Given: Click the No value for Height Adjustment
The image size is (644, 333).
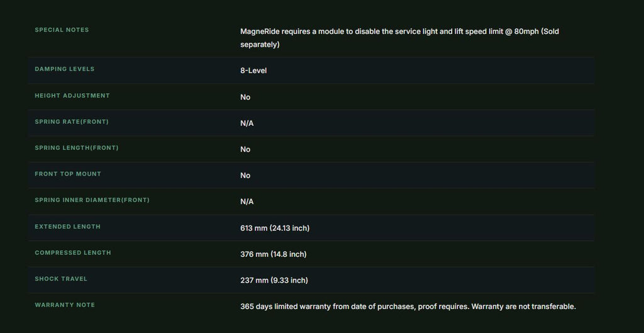Looking at the screenshot, I should coord(245,97).
